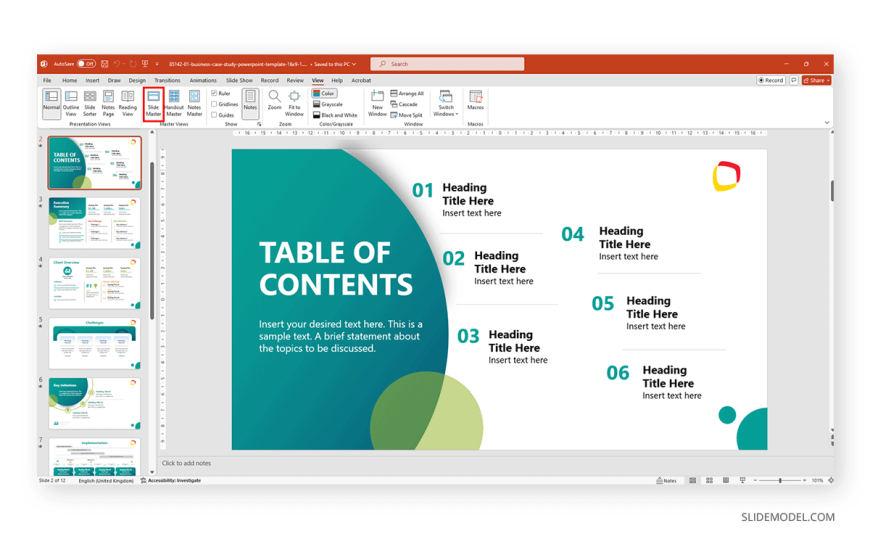Undo the last action

pyautogui.click(x=117, y=64)
